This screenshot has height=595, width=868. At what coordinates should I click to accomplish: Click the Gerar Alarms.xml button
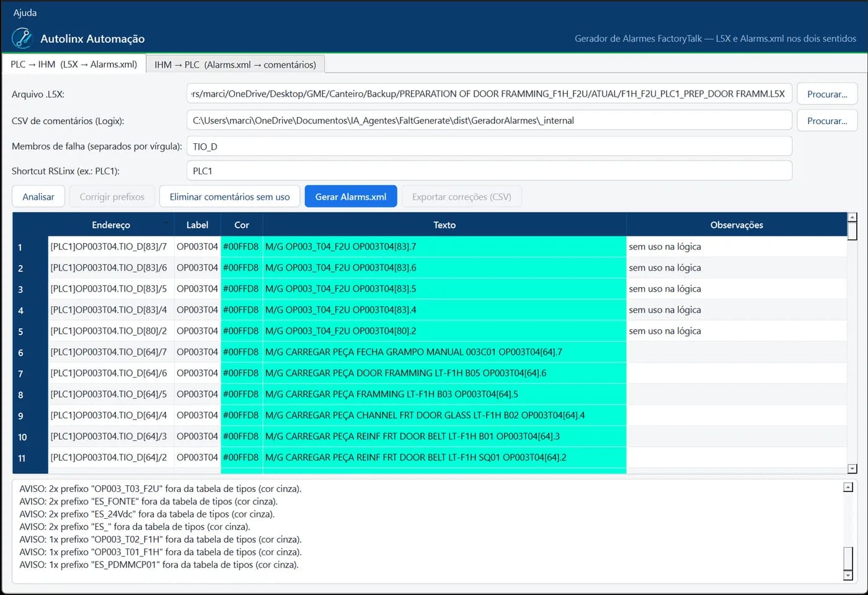coord(351,197)
